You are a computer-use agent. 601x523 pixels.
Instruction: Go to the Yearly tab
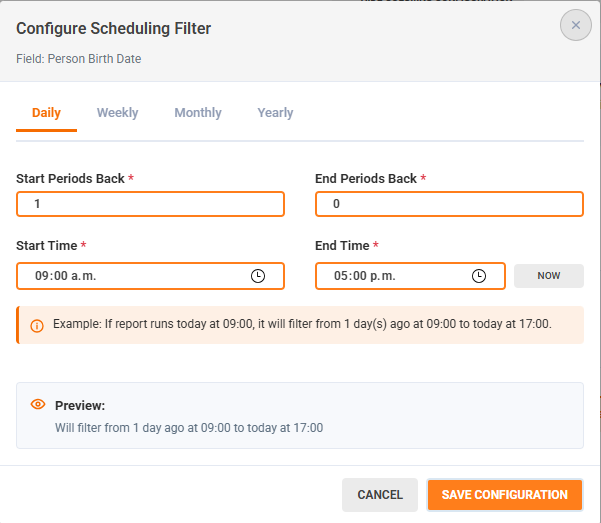pos(275,113)
